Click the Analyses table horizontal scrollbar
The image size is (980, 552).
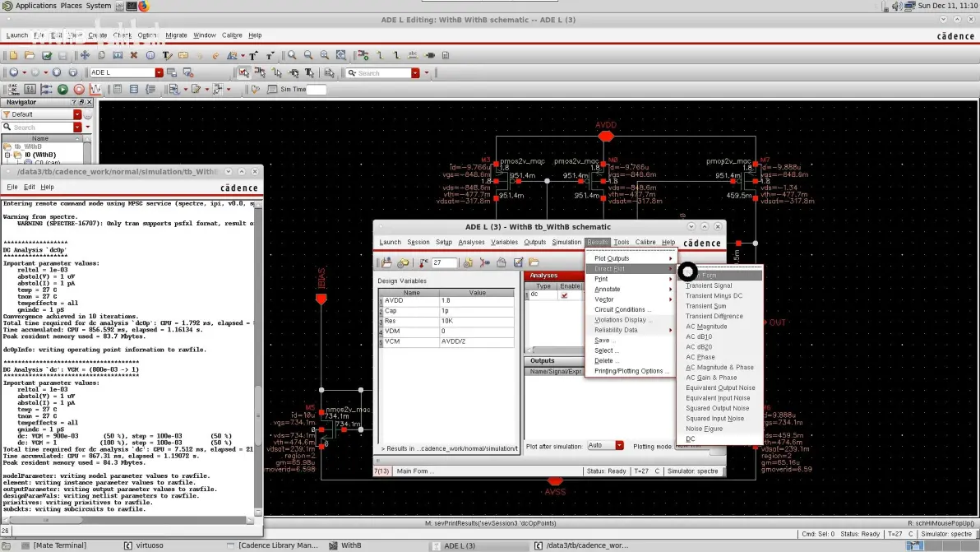557,350
